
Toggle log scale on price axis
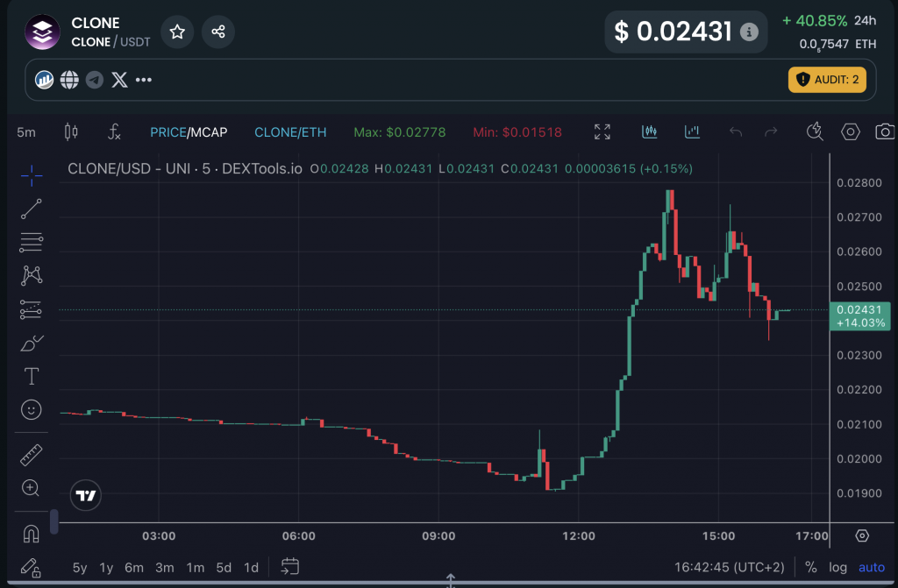[x=838, y=567]
